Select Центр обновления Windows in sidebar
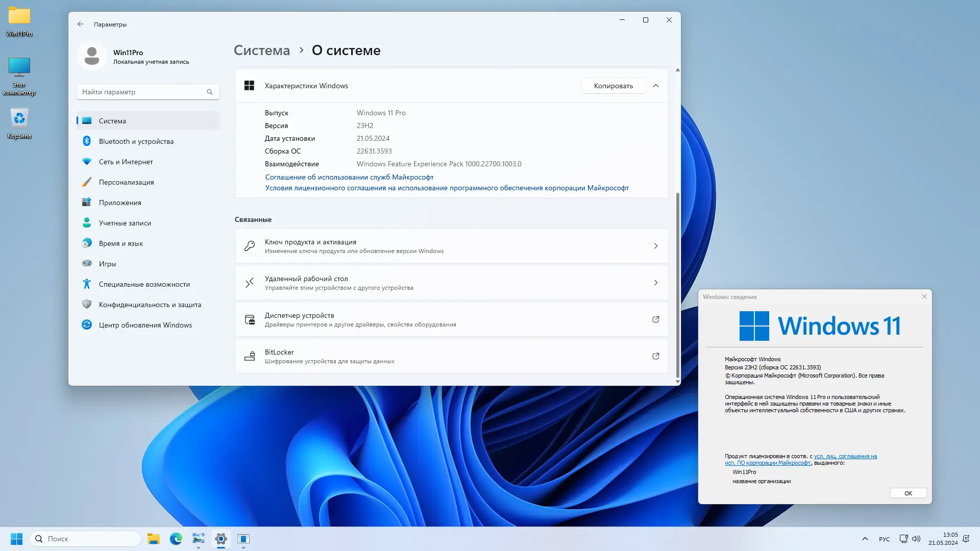The height and width of the screenshot is (551, 980). (145, 325)
